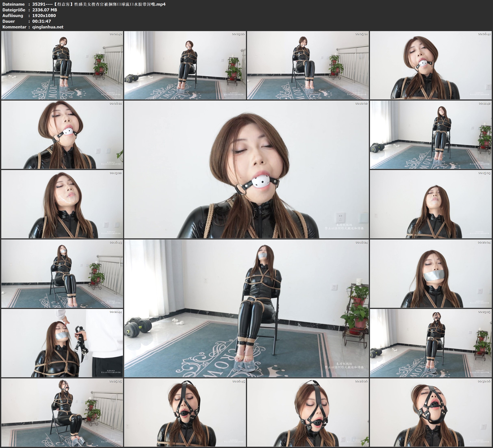Viewport: 493px width, 448px height.
Task: Select the thumbnail at 00:08:21
Action: coord(62,135)
